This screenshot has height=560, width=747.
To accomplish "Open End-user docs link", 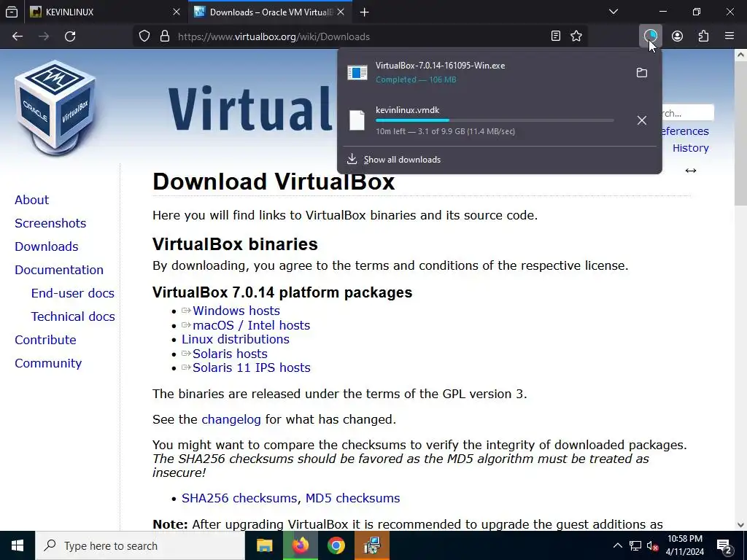I will coord(73,293).
